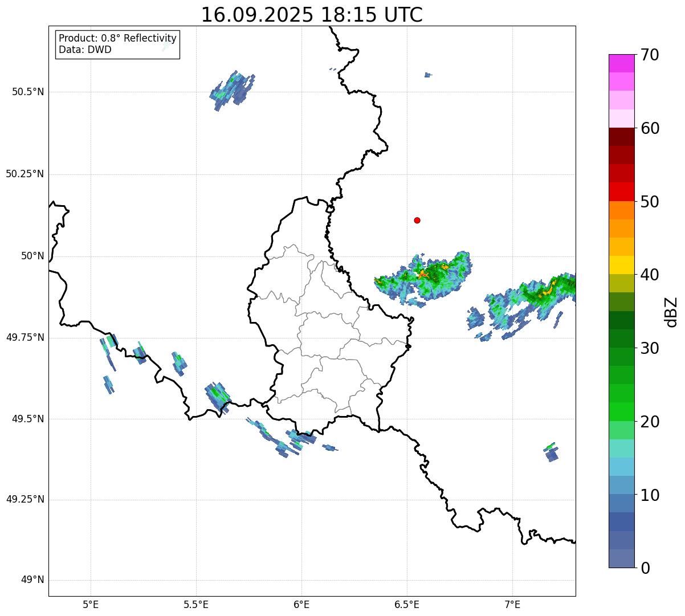Screen dimensions: 685x616
Task: Click the colorbar tick label 50
Action: pos(650,202)
